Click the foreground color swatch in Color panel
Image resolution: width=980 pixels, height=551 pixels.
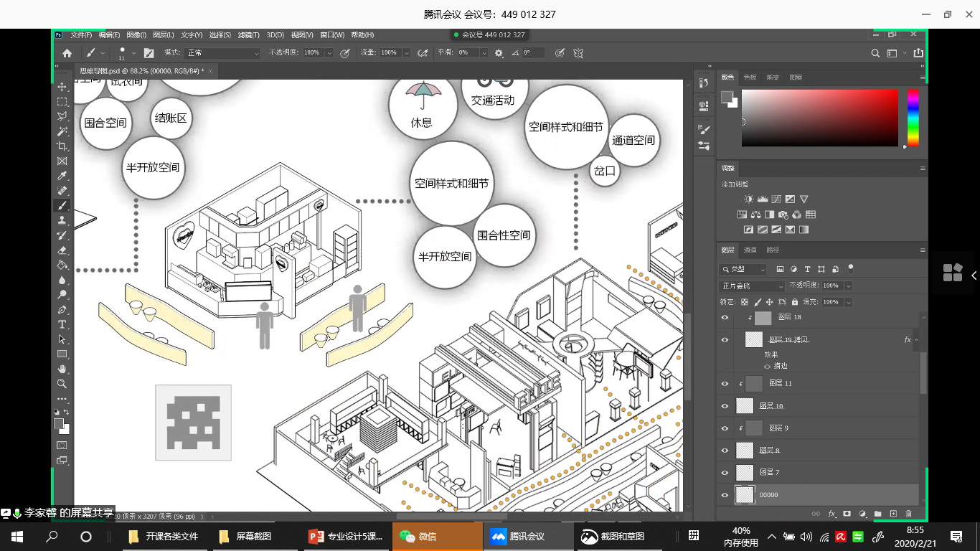coord(726,97)
